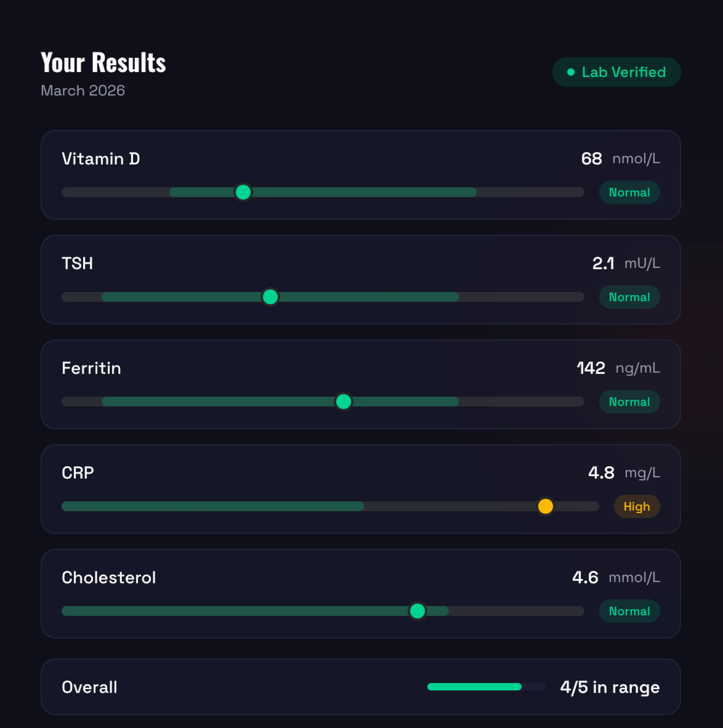Click the 4/5 in range summary text
Viewport: 723px width, 728px height.
click(610, 687)
